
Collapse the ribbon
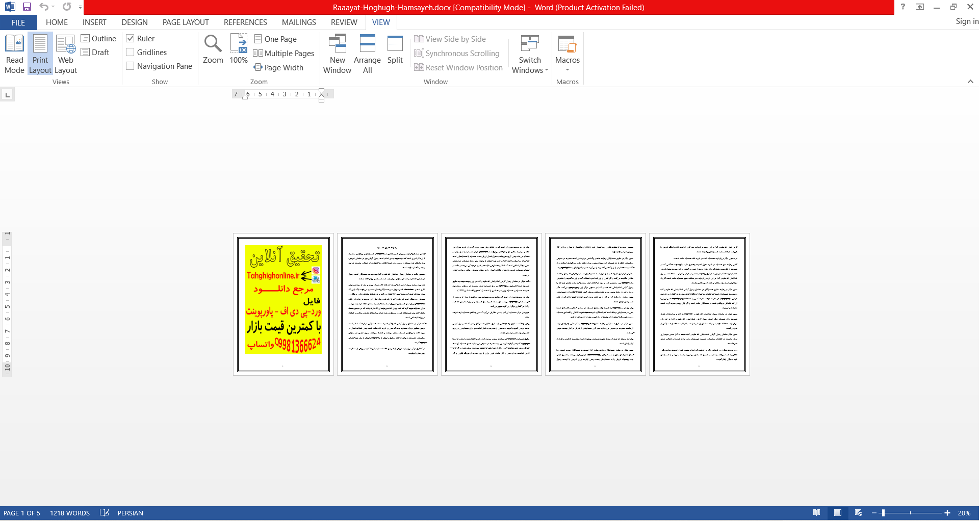[x=970, y=82]
